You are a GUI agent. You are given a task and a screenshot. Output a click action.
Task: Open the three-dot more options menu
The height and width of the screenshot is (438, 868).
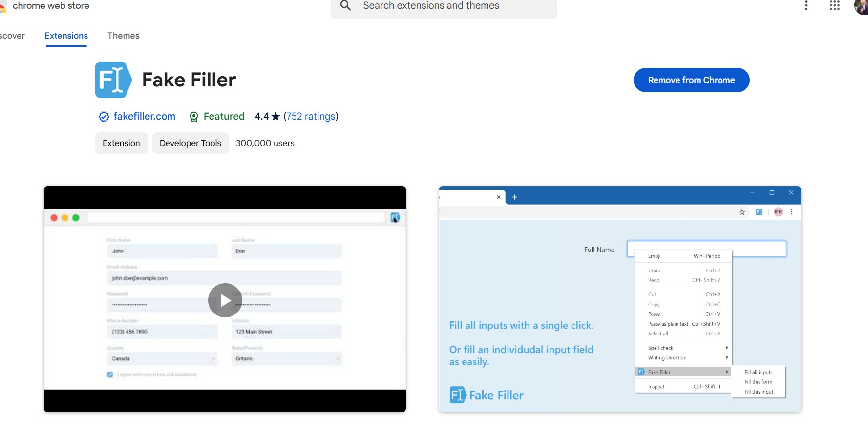(x=806, y=5)
